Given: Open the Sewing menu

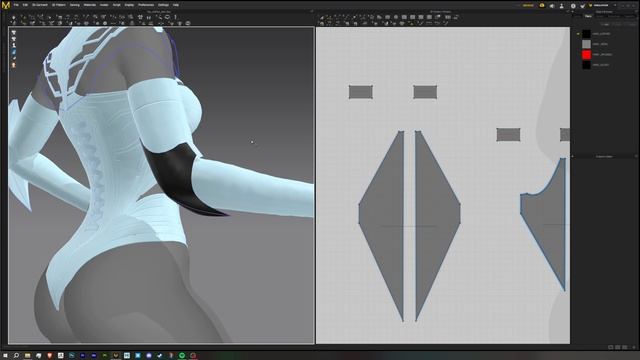Looking at the screenshot, I should click(x=75, y=5).
